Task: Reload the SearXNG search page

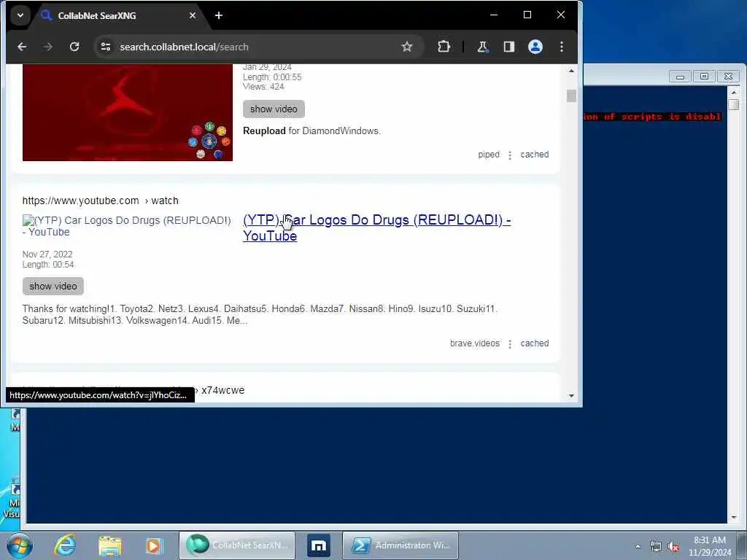Action: [x=74, y=47]
